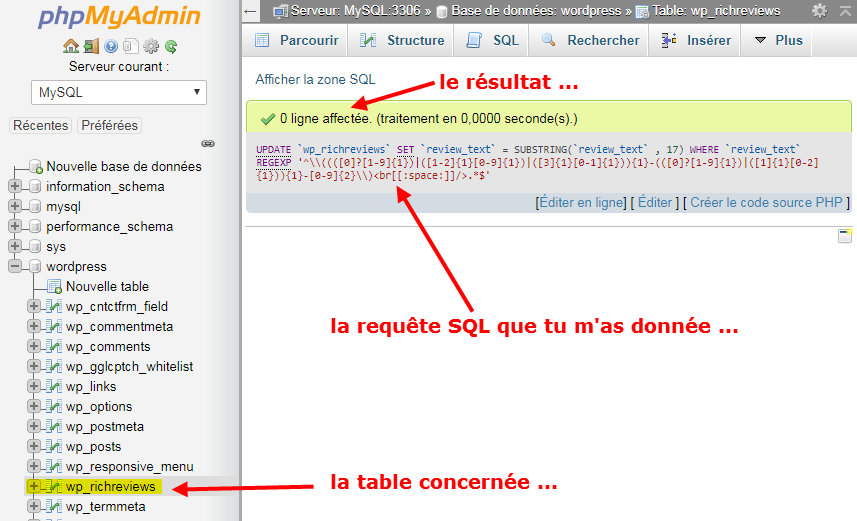Expand the wp_comments table node
Image resolution: width=857 pixels, height=521 pixels.
pos(34,346)
